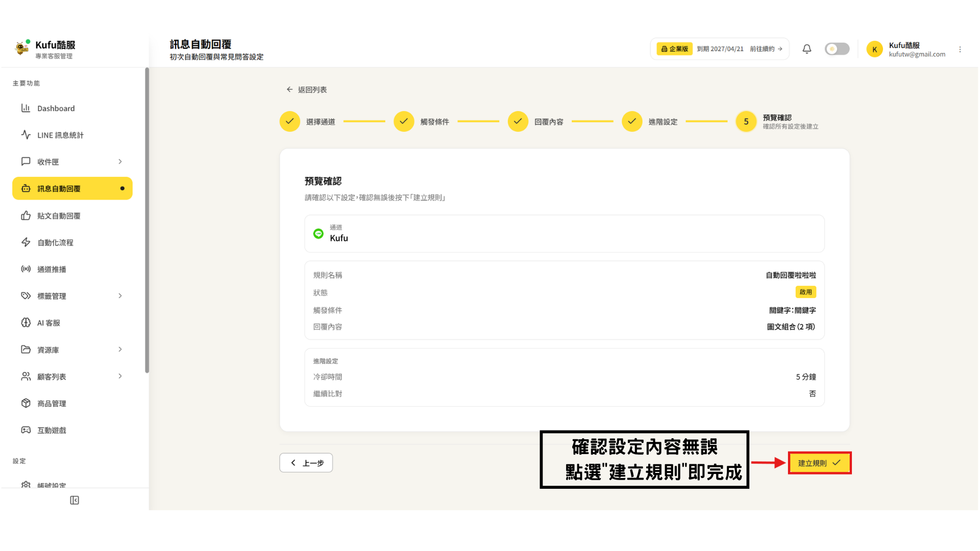Screen dimensions: 980x551
Task: Open the Dashboard chart icon
Action: pyautogui.click(x=26, y=108)
